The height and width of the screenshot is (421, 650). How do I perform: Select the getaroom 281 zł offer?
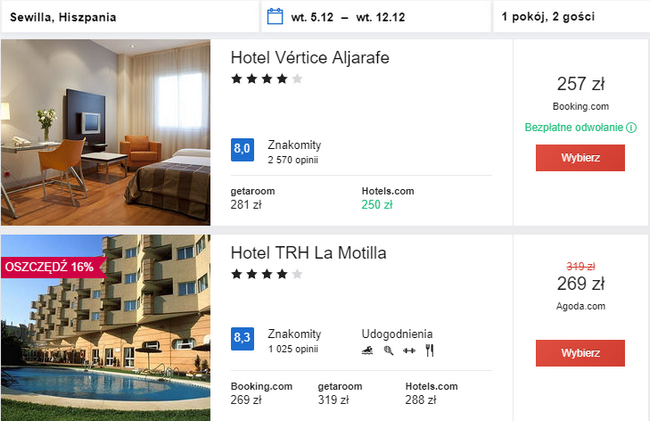click(x=253, y=198)
